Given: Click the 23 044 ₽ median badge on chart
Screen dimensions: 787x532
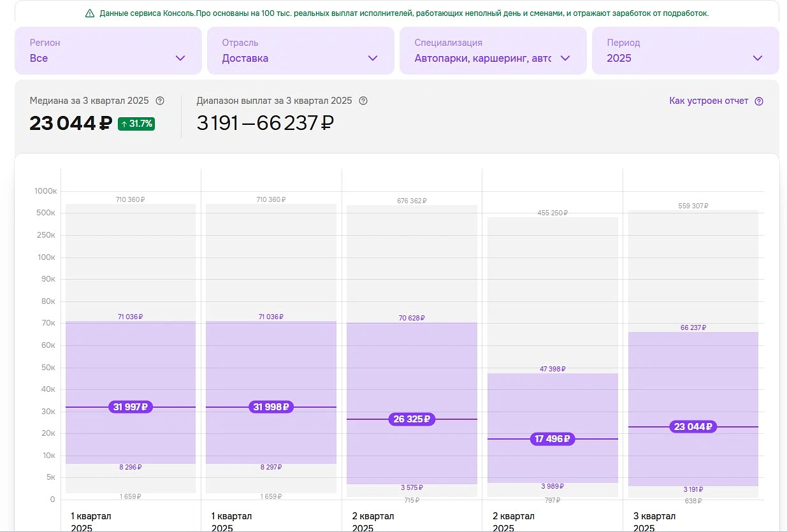Looking at the screenshot, I should coord(693,427).
